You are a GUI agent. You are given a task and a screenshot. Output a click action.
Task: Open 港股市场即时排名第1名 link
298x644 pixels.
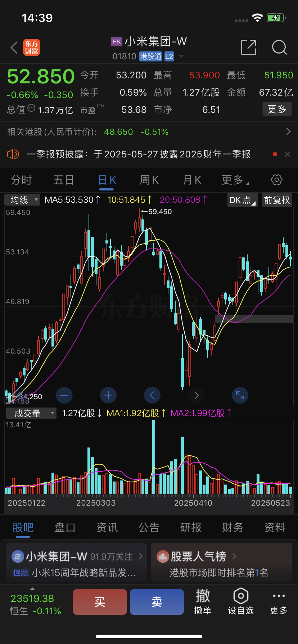click(219, 572)
